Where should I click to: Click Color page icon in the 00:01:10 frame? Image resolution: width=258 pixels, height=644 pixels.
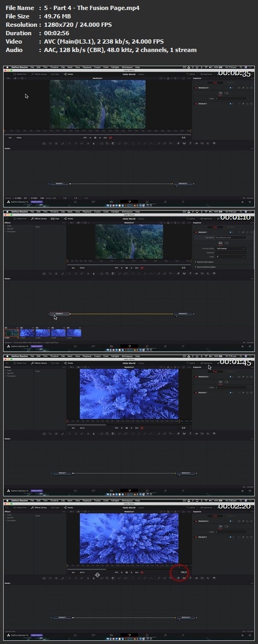tap(147, 345)
